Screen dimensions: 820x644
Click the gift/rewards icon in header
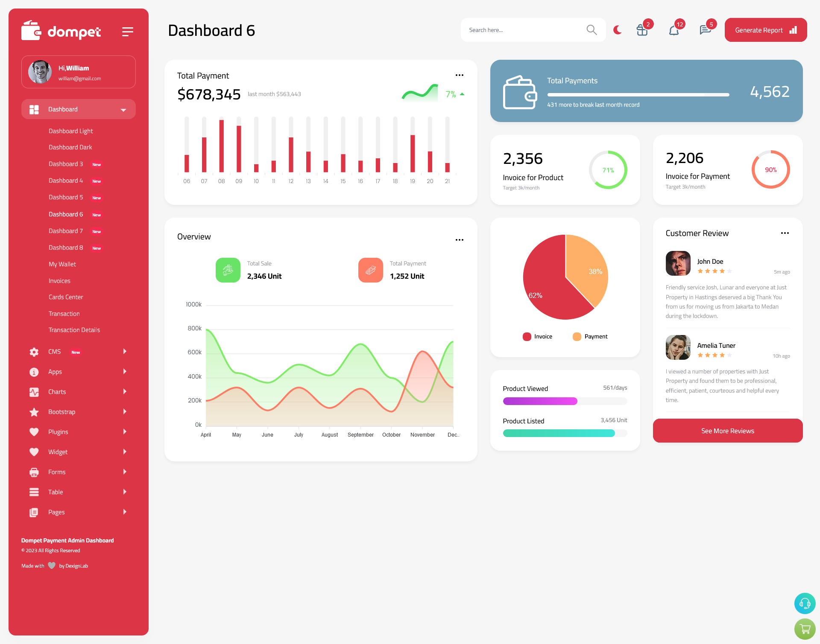(x=641, y=29)
